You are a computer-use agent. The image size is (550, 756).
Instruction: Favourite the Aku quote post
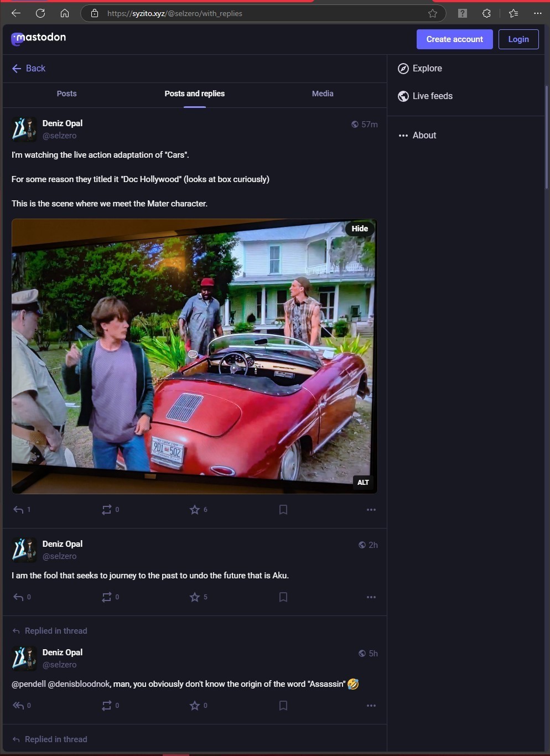click(x=195, y=597)
